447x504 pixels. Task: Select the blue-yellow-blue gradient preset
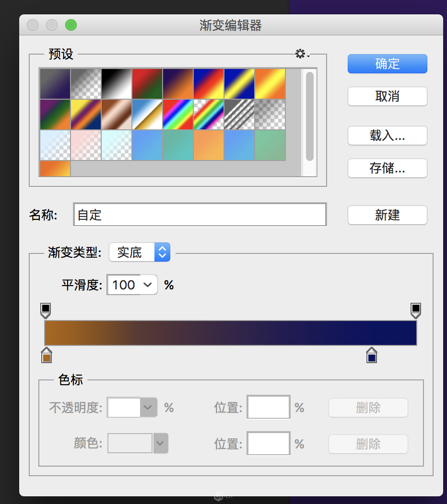click(239, 83)
